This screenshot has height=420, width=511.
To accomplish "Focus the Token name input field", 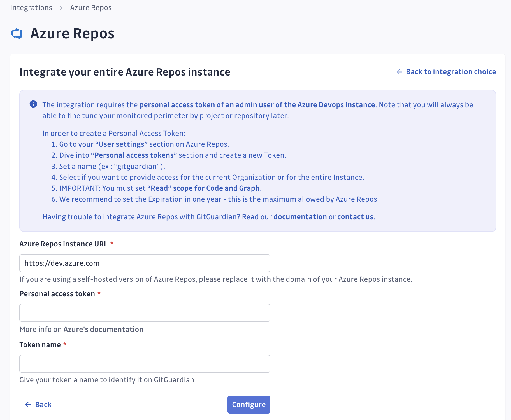I will (145, 364).
